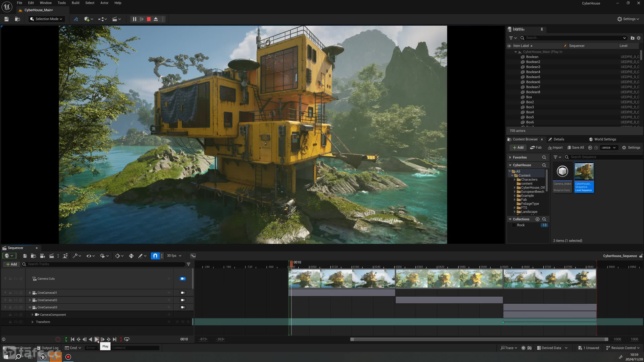Click the Search Tracks field

[x=103, y=264]
